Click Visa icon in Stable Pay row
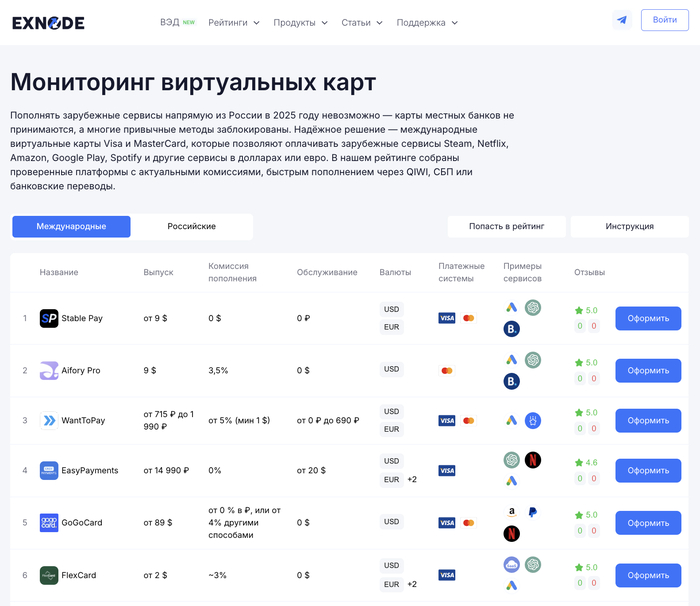The image size is (700, 606). tap(447, 318)
